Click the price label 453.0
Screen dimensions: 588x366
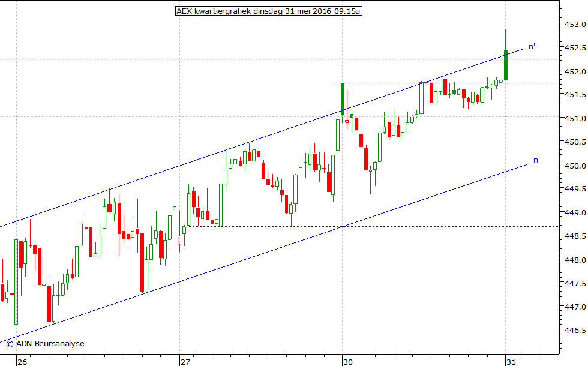coord(575,25)
